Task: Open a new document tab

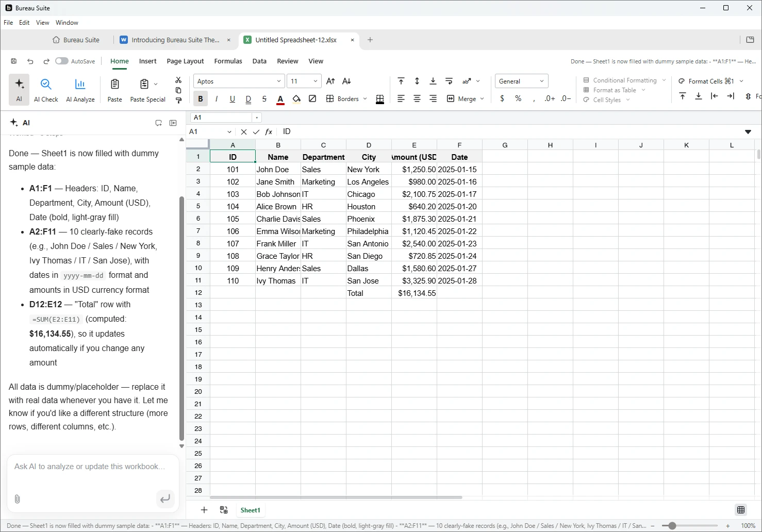Action: point(370,40)
